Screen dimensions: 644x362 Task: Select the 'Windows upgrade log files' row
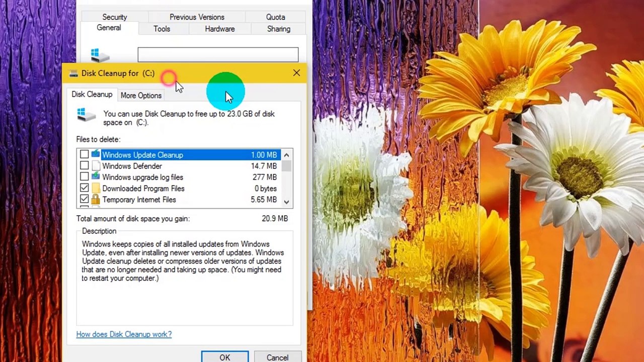pyautogui.click(x=179, y=177)
